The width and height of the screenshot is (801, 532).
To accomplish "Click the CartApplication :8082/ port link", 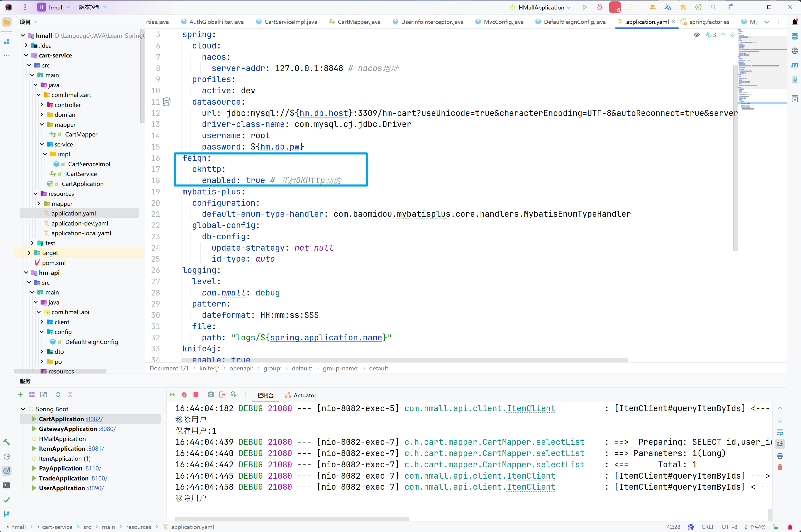I will click(94, 419).
